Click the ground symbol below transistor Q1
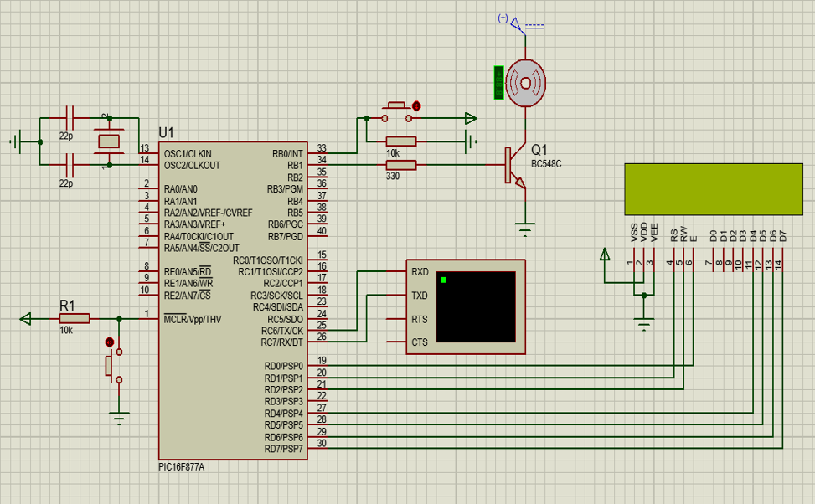The image size is (815, 504). click(x=525, y=228)
